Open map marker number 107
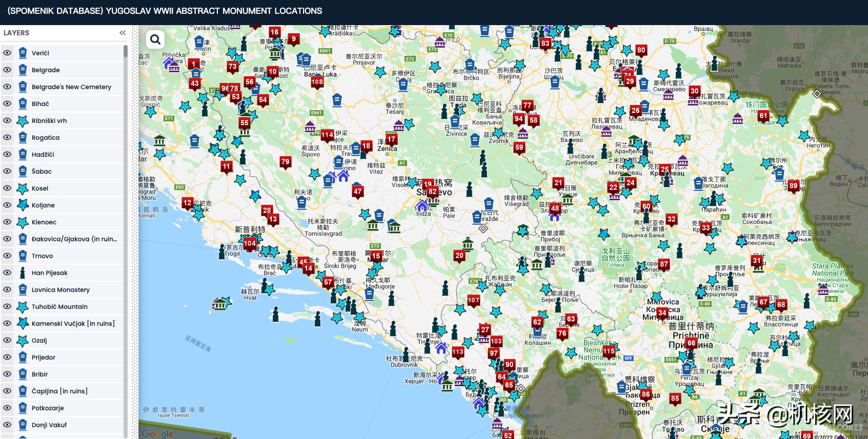The image size is (868, 439). [474, 301]
